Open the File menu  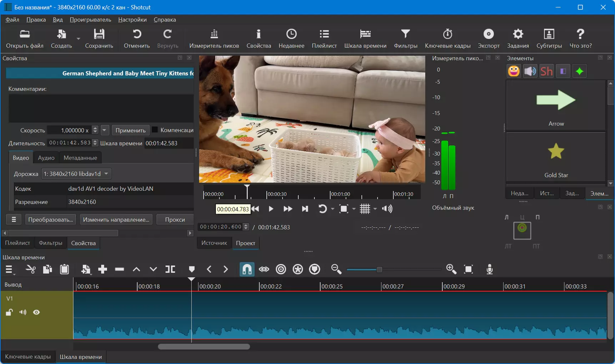point(12,20)
